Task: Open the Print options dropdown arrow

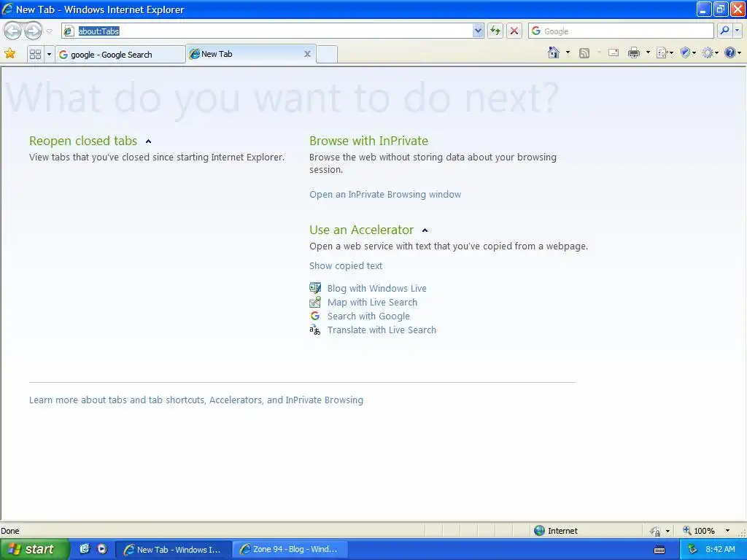Action: 648,52
